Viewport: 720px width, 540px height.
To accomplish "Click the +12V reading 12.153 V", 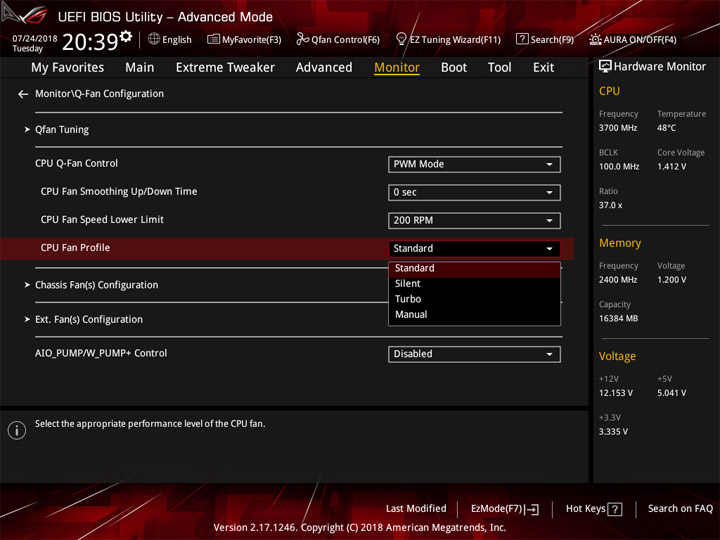I will pos(615,394).
